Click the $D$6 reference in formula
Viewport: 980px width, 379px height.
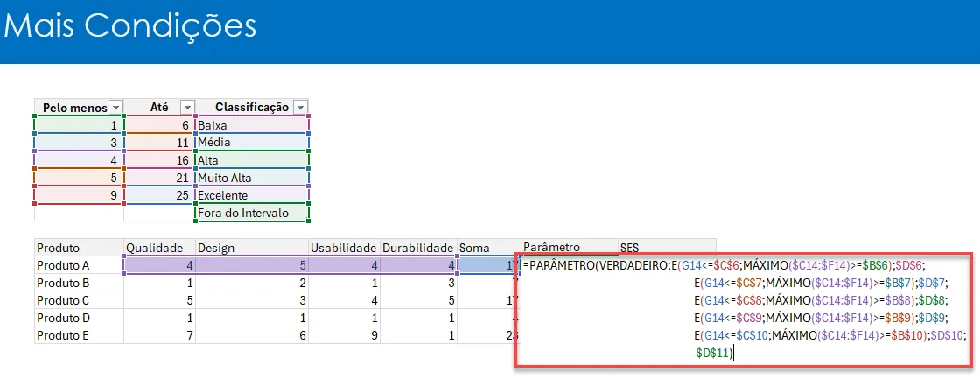(909, 266)
